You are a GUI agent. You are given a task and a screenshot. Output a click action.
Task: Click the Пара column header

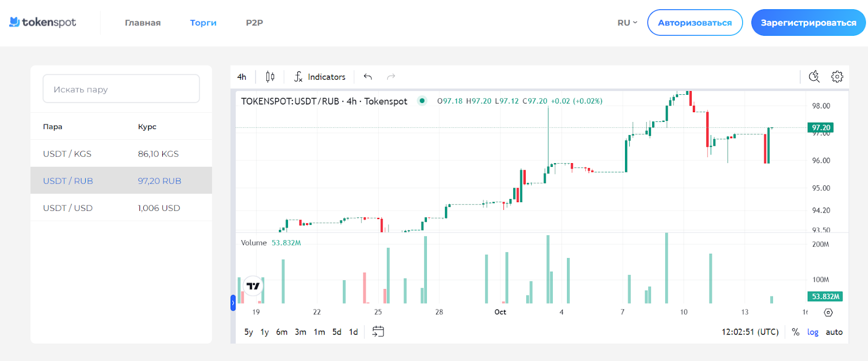(x=53, y=127)
